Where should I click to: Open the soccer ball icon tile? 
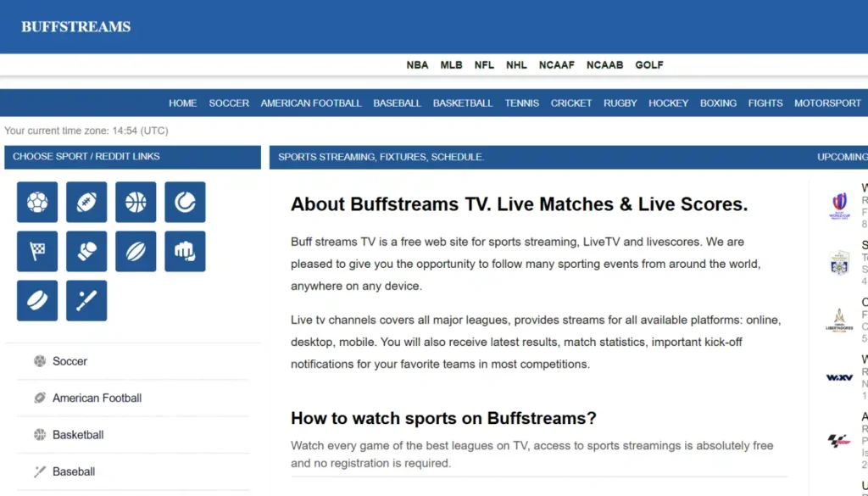[37, 202]
